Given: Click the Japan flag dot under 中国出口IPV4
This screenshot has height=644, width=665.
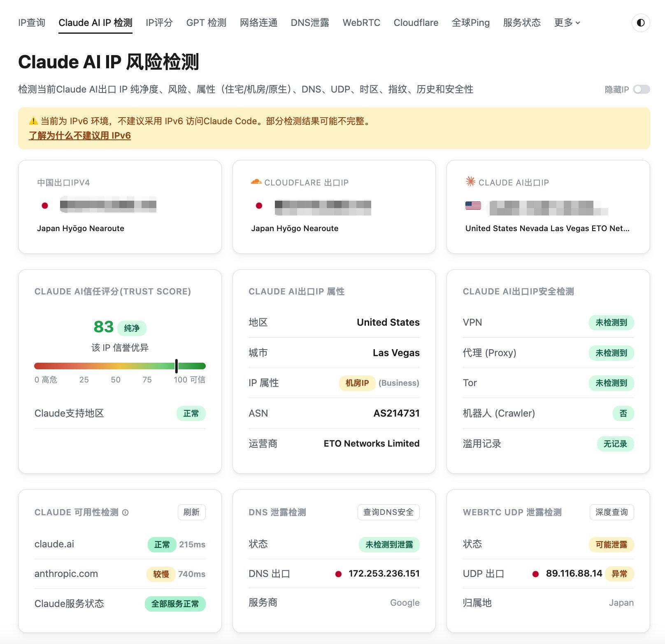Looking at the screenshot, I should pyautogui.click(x=45, y=206).
